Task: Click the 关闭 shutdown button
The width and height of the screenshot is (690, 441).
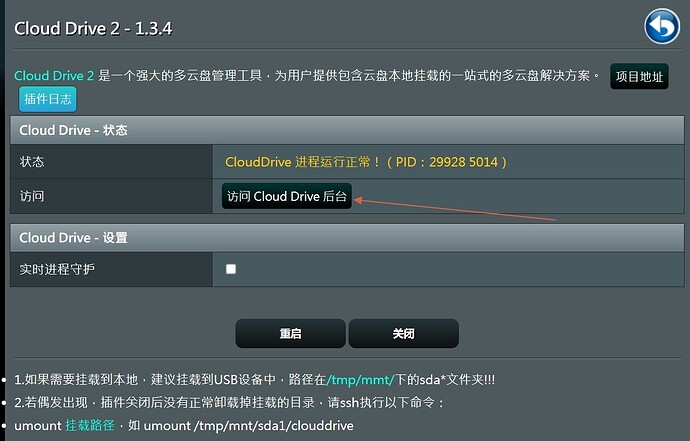Action: (x=404, y=334)
